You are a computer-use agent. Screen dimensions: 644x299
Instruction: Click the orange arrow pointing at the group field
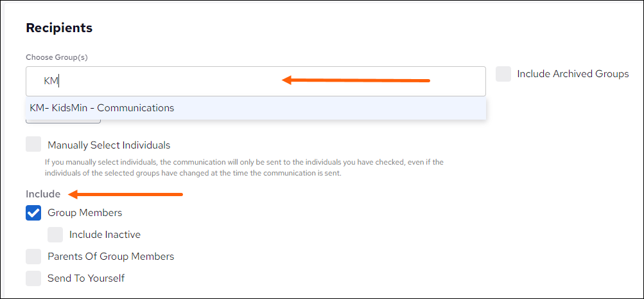coord(356,80)
